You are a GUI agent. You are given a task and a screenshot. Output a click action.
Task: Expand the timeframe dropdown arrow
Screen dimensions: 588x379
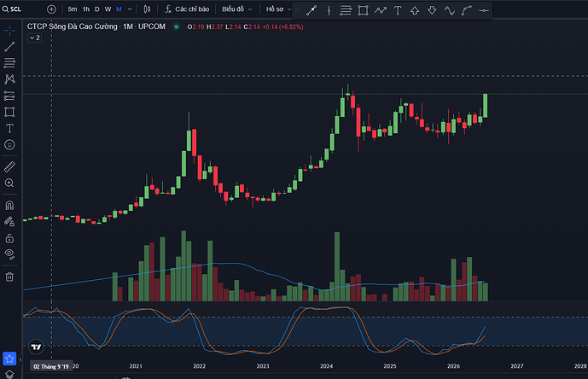130,9
